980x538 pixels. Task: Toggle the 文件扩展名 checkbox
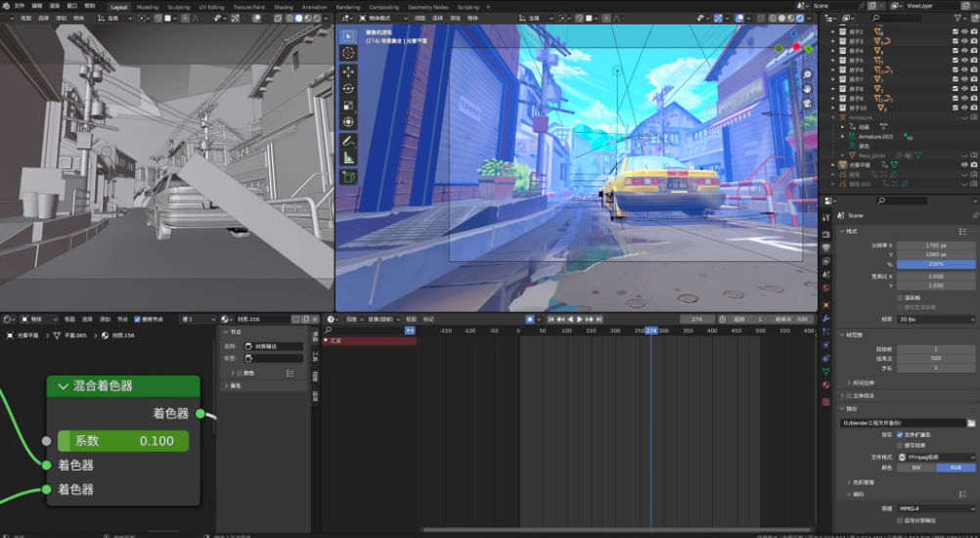pos(901,434)
